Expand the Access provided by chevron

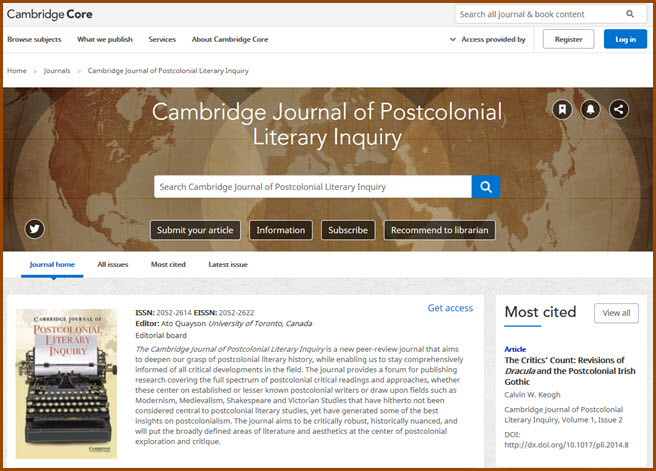(x=452, y=39)
